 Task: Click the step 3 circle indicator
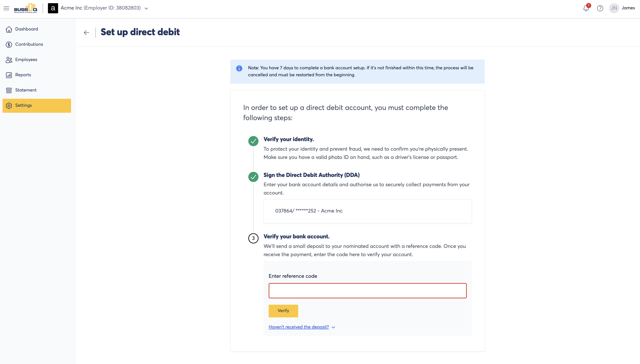click(253, 238)
